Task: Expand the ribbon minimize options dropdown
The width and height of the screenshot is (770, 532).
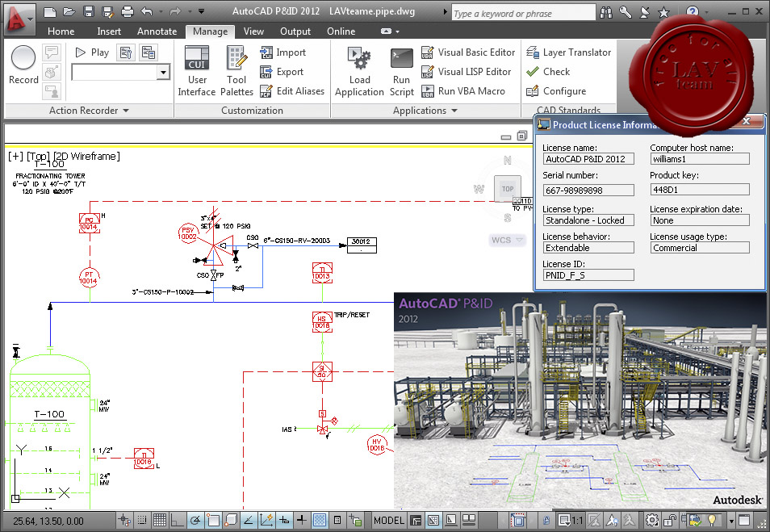Action: [x=397, y=32]
